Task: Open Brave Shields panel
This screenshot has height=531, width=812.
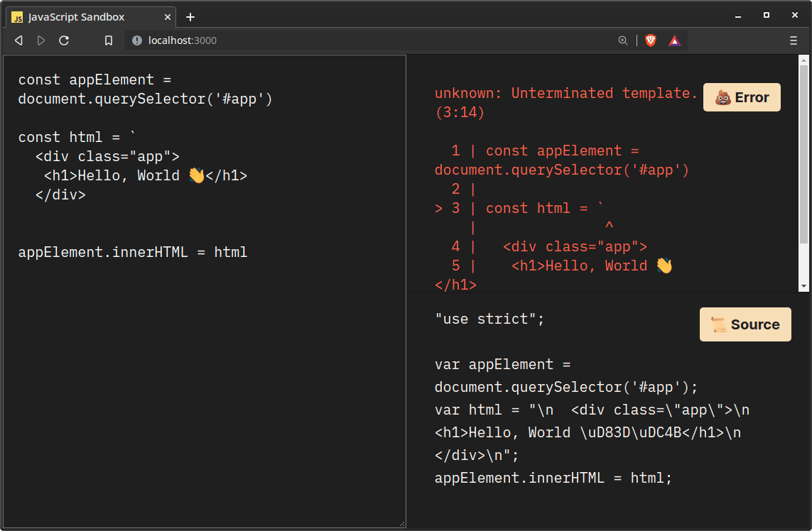Action: pyautogui.click(x=650, y=40)
